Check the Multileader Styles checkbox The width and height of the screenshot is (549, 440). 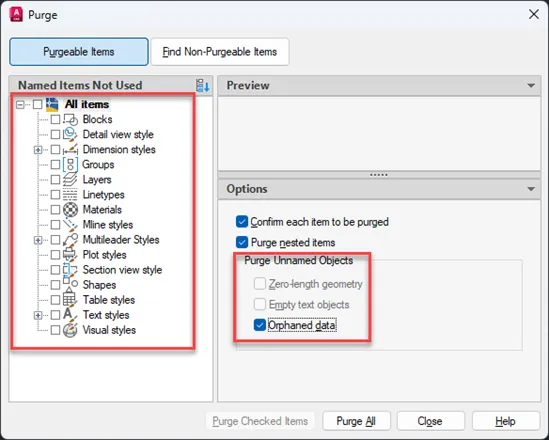point(55,240)
